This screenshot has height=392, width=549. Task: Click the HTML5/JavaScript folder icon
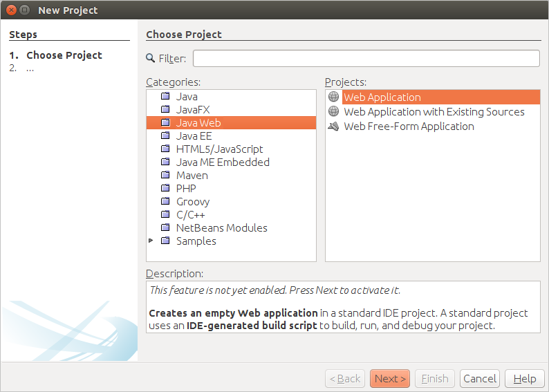point(165,149)
